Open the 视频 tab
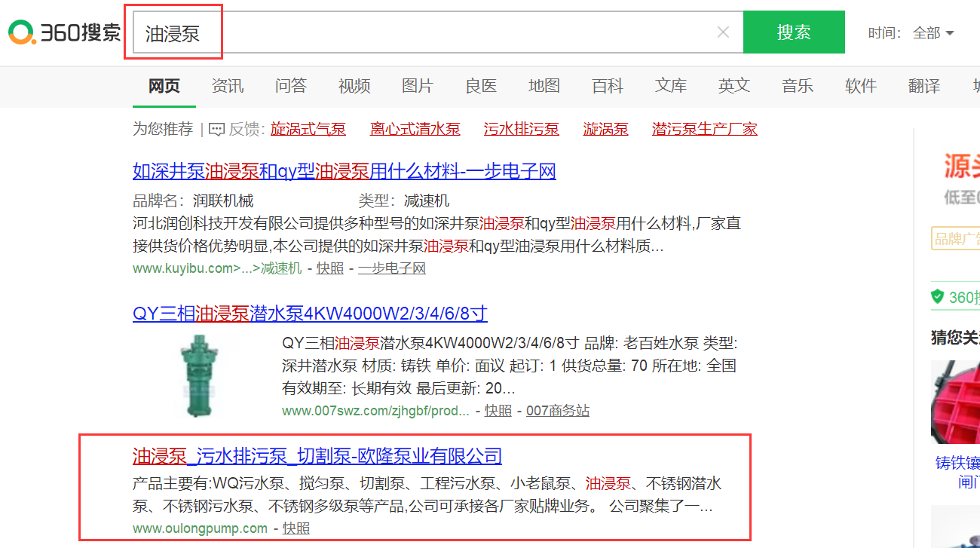This screenshot has height=548, width=980. click(354, 86)
